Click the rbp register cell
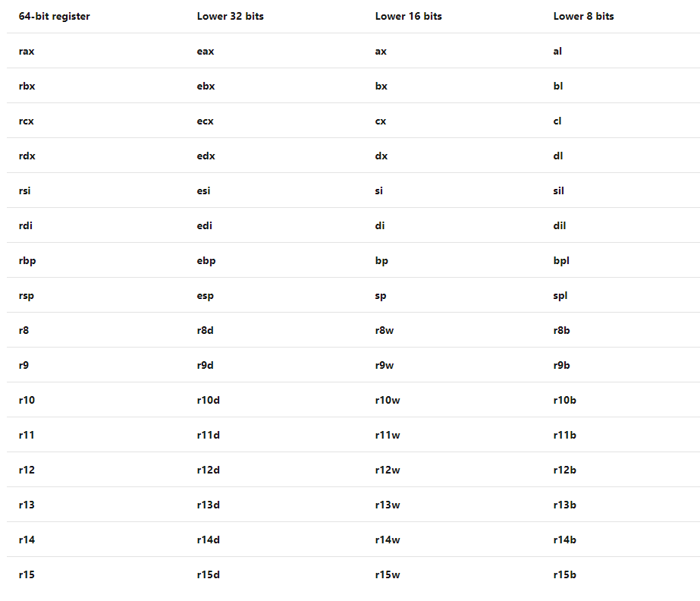700x601 pixels. [x=27, y=260]
